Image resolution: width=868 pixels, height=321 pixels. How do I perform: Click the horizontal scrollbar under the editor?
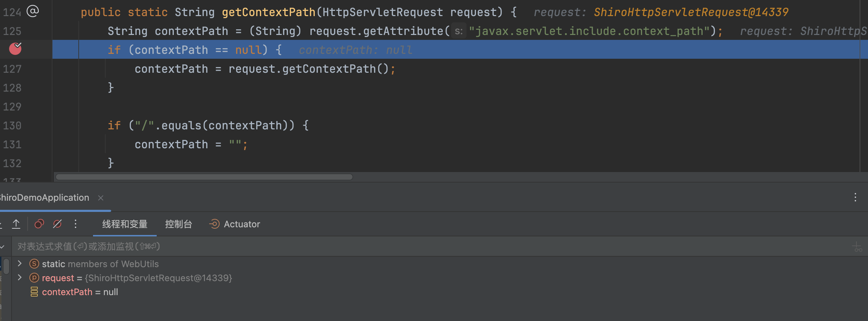click(204, 177)
